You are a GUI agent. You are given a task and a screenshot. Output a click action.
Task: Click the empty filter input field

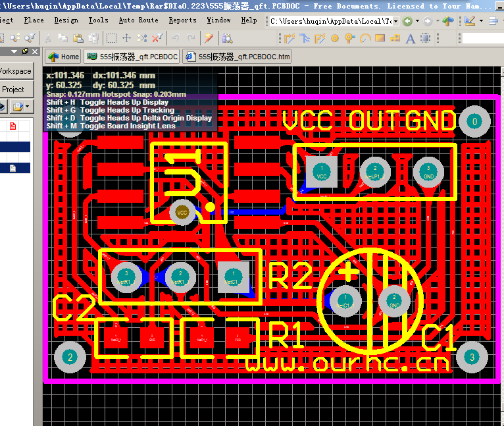click(x=483, y=38)
